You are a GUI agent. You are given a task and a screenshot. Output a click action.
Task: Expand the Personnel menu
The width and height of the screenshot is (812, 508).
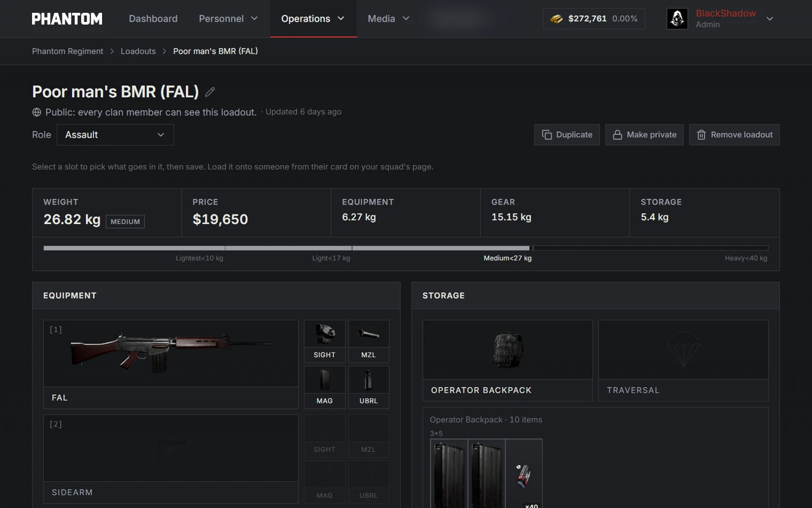tap(228, 19)
